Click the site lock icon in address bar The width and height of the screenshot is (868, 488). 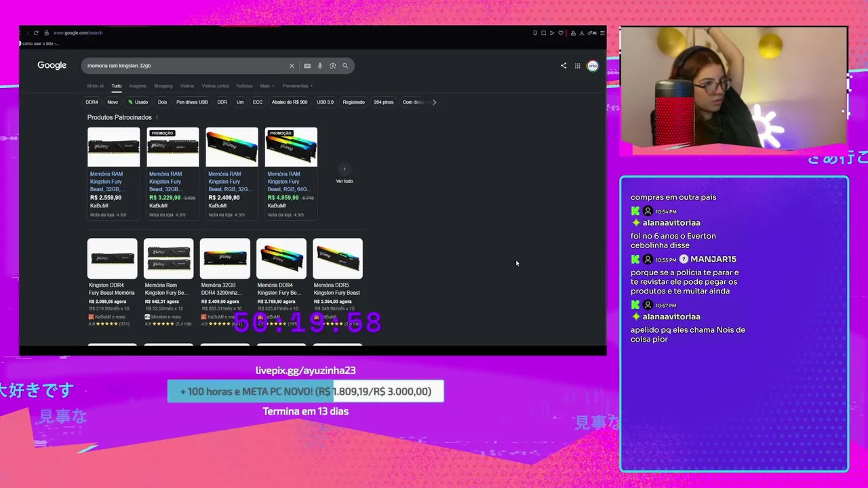tap(46, 33)
